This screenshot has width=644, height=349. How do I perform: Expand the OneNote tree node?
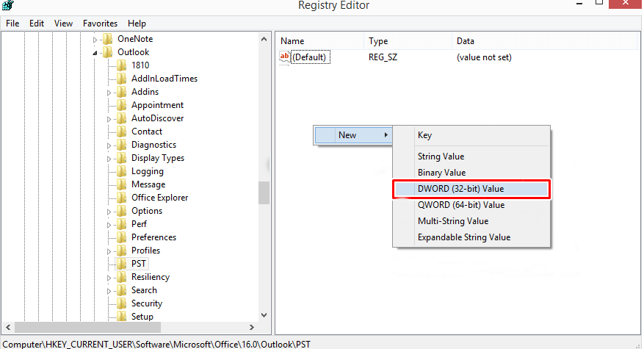tap(95, 40)
